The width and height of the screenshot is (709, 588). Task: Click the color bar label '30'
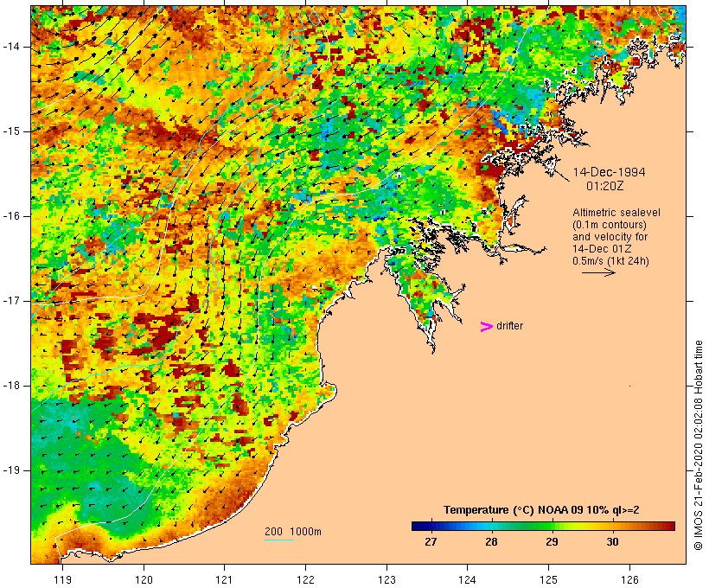(x=612, y=541)
